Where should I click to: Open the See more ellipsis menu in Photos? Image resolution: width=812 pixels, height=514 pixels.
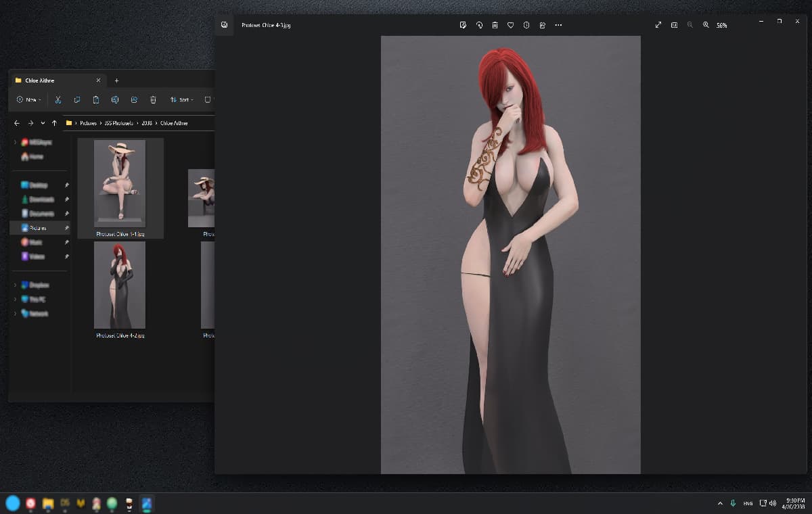click(x=558, y=25)
